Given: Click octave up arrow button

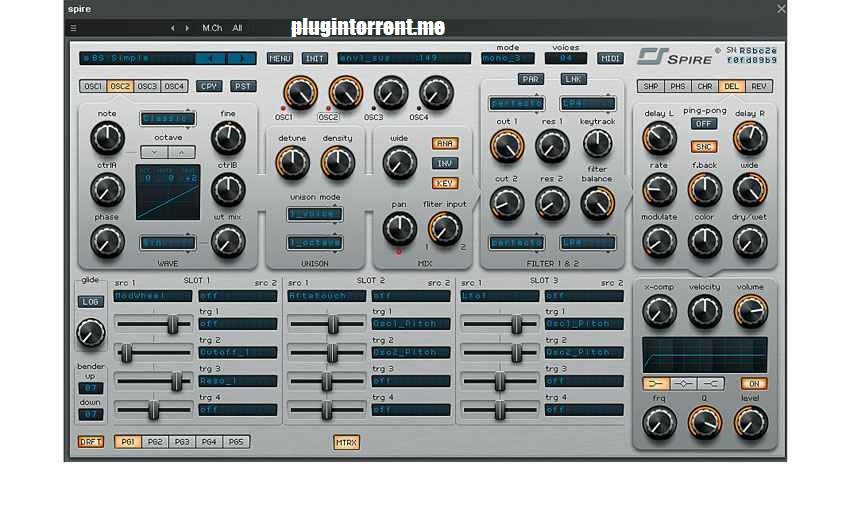Looking at the screenshot, I should point(182,152).
